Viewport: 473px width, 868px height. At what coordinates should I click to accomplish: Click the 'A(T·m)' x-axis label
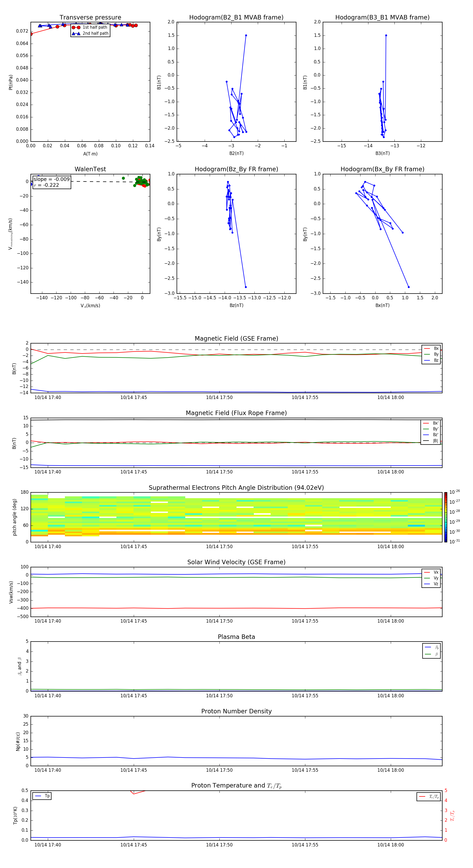(x=90, y=154)
